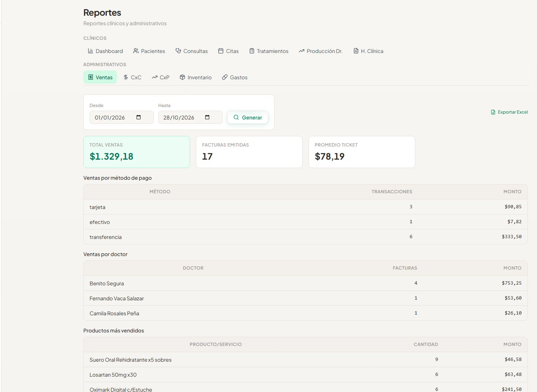Click the CxP trending arrow icon
This screenshot has height=392, width=537.
point(155,77)
